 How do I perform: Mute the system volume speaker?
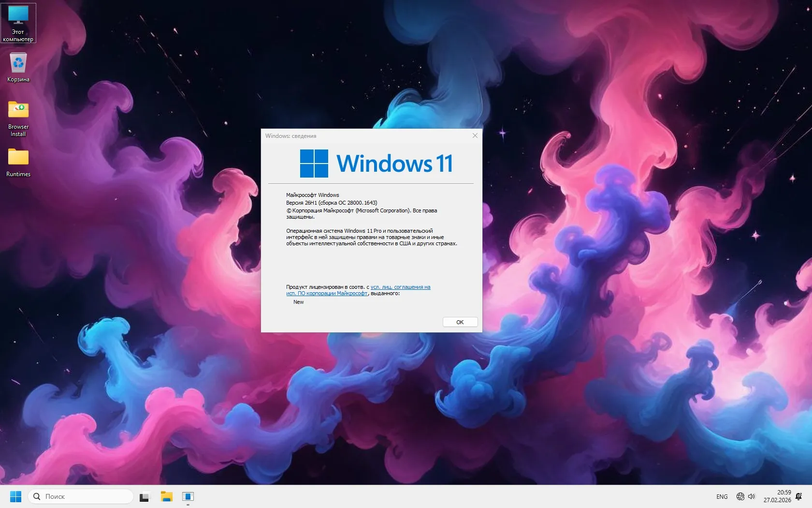click(752, 496)
